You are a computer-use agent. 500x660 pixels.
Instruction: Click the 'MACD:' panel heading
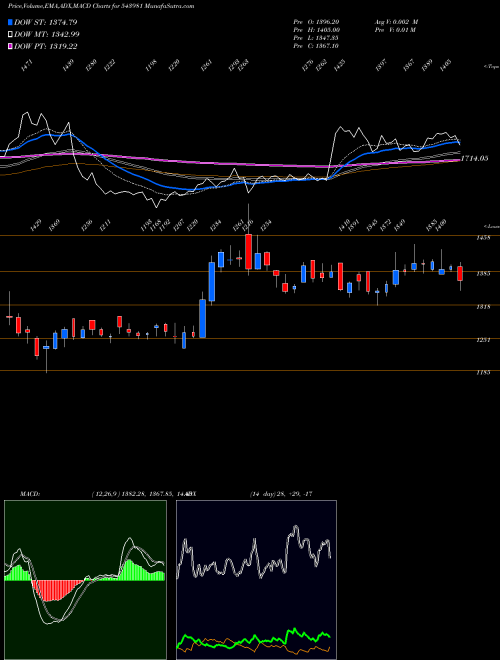[29, 494]
